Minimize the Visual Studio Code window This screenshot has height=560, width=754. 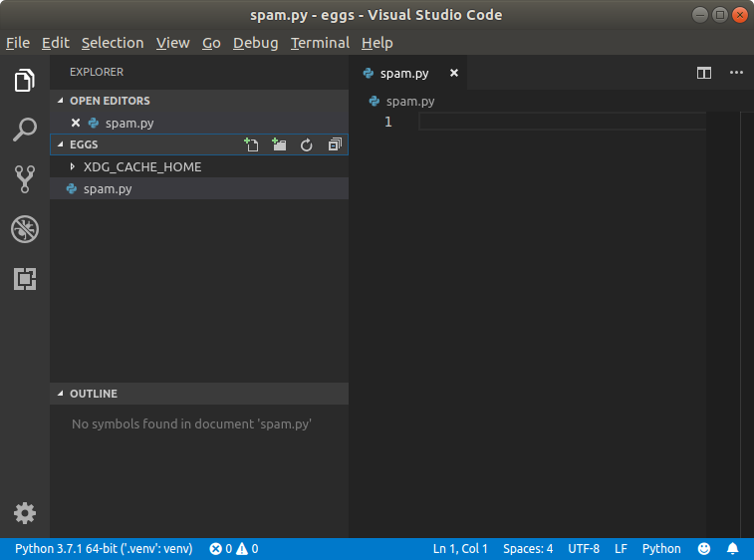[699, 15]
